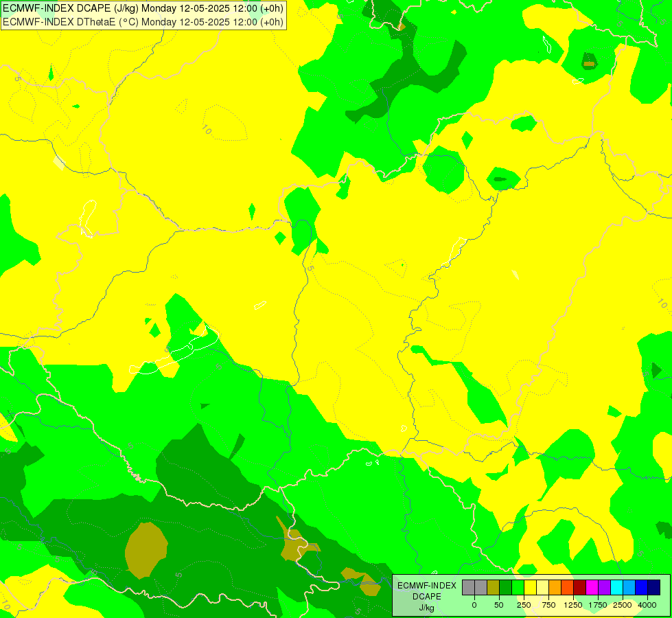Viewport: 672px width, 618px height.
Task: Click the DCAPE title line in header
Action: click(x=143, y=8)
